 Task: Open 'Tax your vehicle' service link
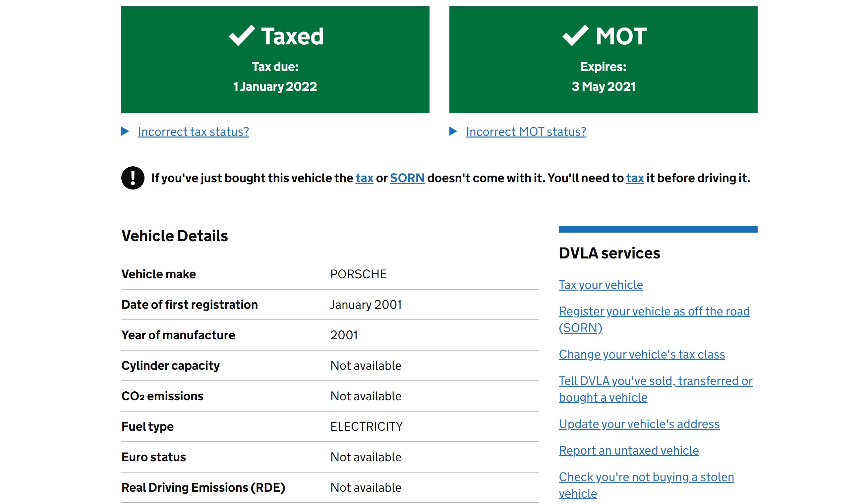pos(601,285)
